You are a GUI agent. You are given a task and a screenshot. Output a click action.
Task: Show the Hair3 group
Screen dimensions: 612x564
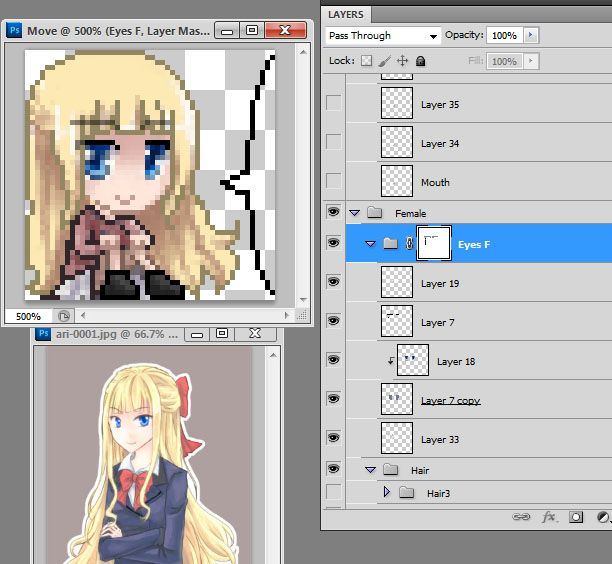point(333,492)
